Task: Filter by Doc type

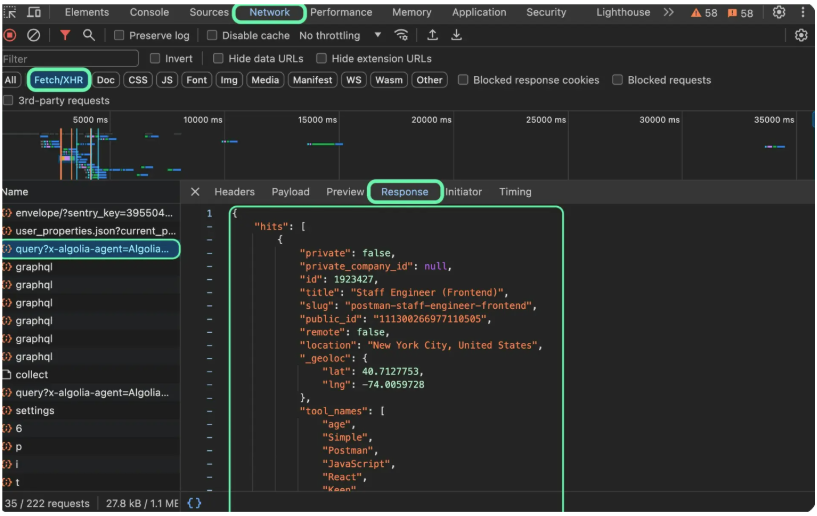Action: click(x=105, y=80)
